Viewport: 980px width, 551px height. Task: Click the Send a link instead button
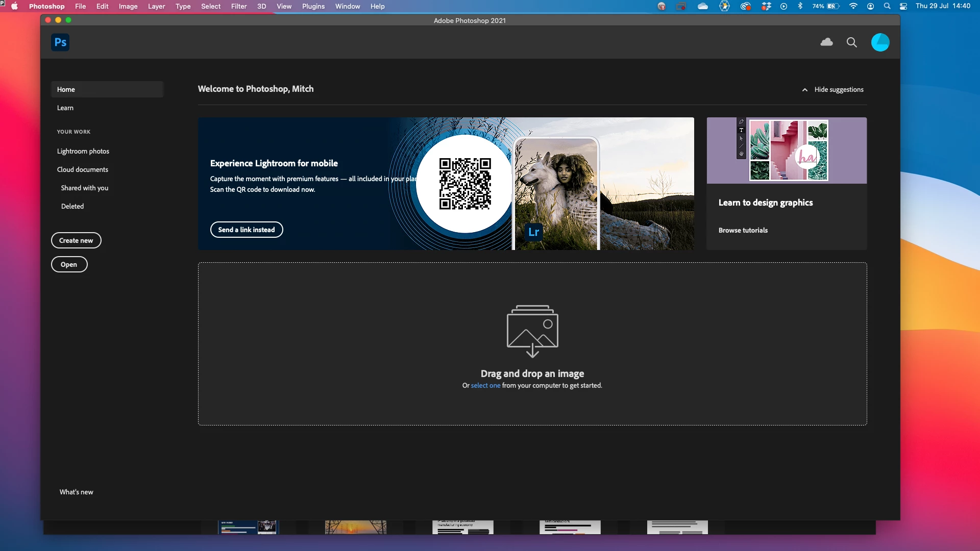click(247, 230)
